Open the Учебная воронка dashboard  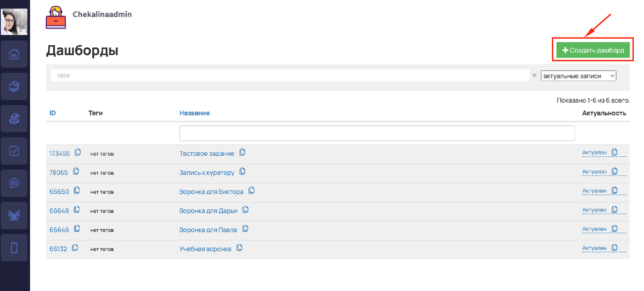(206, 249)
